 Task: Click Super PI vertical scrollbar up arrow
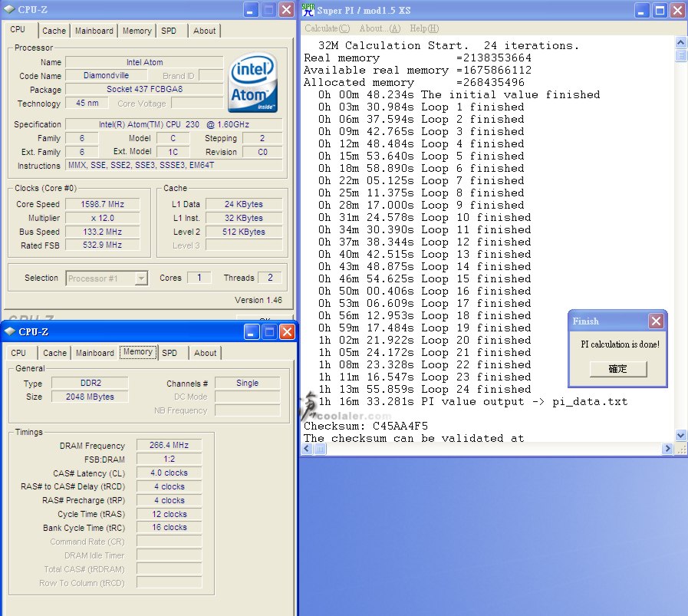[x=680, y=42]
